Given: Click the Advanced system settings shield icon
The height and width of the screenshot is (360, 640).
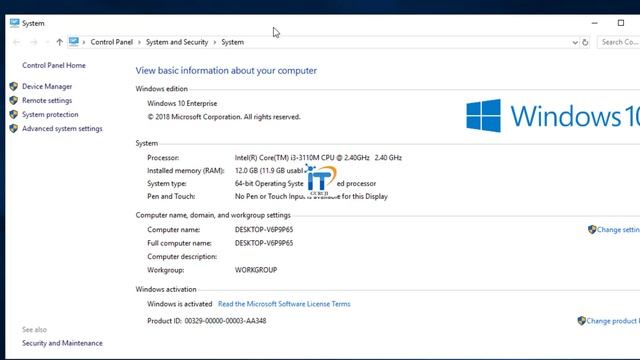Looking at the screenshot, I should pos(14,129).
